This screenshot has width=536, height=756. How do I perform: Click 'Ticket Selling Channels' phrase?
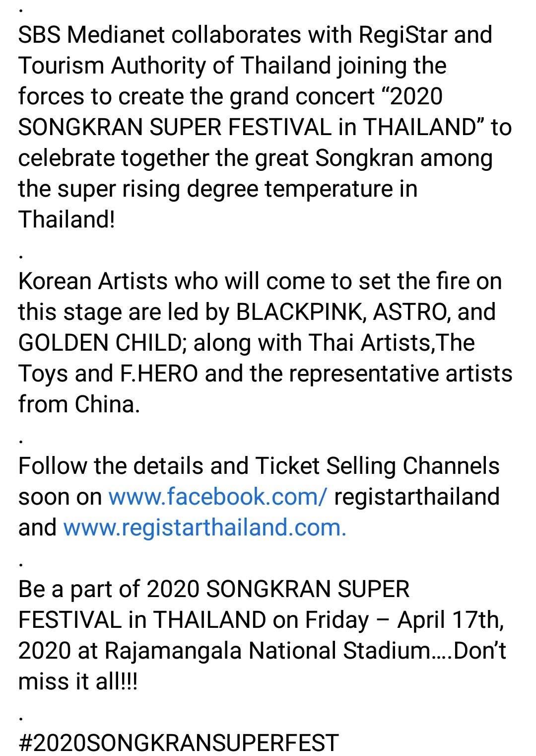coord(377,465)
